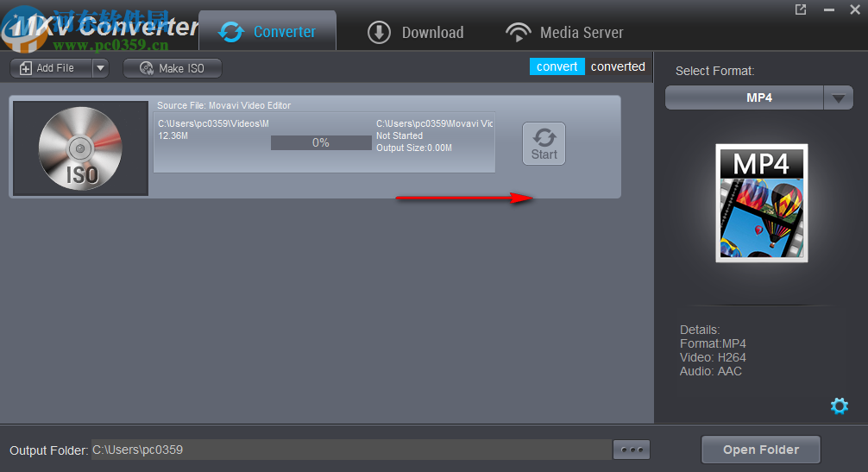The image size is (868, 472).
Task: Click the source path C:\Users\pc0359\Videos text
Action: click(x=213, y=123)
